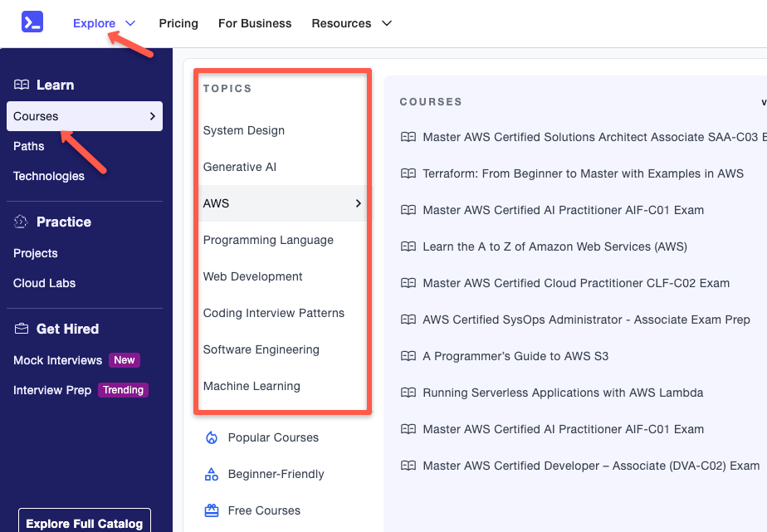Select For Business in the top menu
Screen dimensions: 767x532
(x=254, y=23)
